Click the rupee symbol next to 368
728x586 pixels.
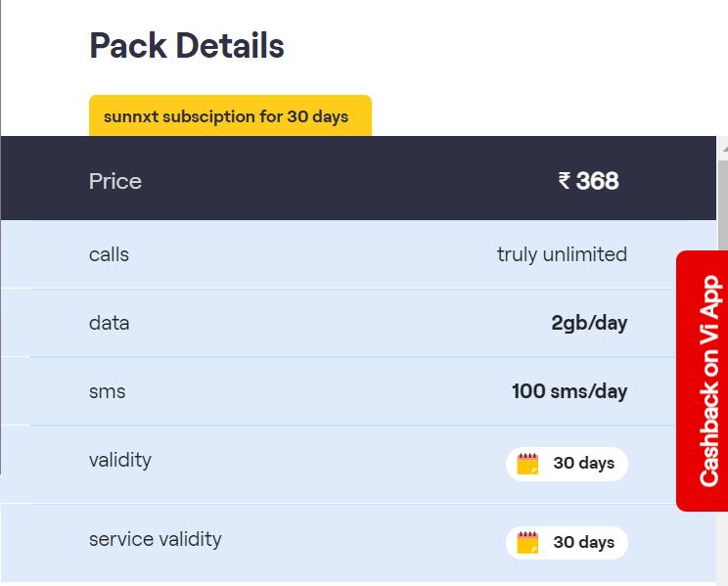point(564,181)
